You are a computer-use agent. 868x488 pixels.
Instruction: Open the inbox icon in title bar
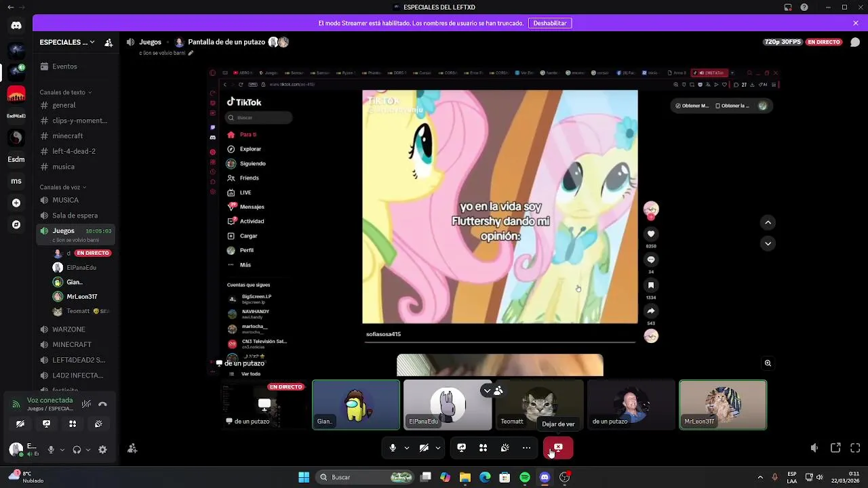pos(788,7)
